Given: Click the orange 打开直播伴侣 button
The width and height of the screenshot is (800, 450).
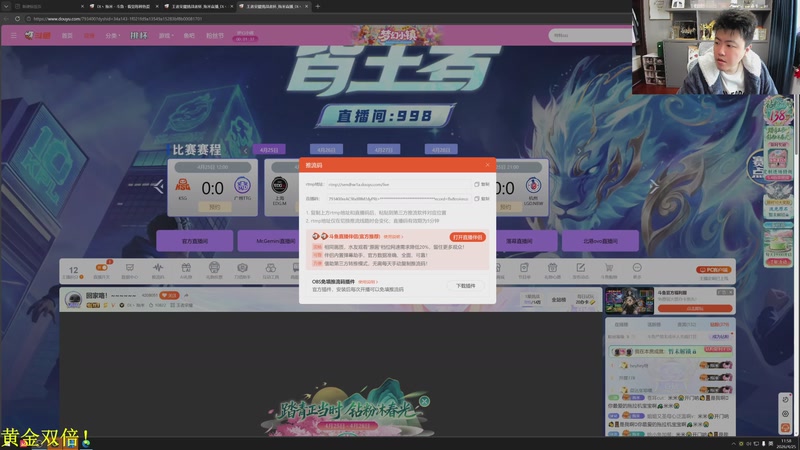Looking at the screenshot, I should [467, 237].
